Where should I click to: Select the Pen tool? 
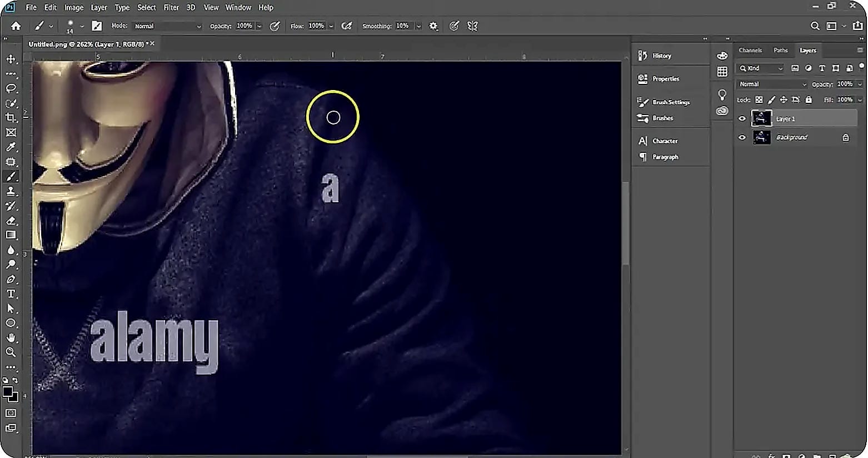tap(11, 279)
